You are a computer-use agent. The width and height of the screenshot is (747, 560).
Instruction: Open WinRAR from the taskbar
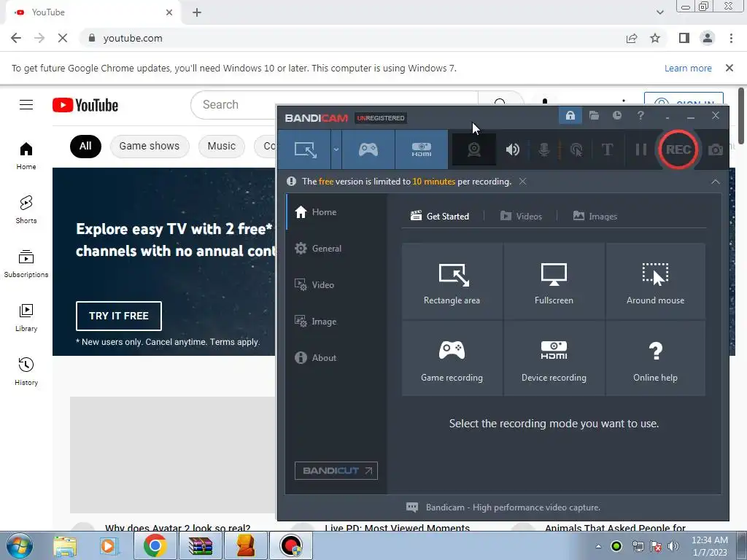click(x=201, y=545)
